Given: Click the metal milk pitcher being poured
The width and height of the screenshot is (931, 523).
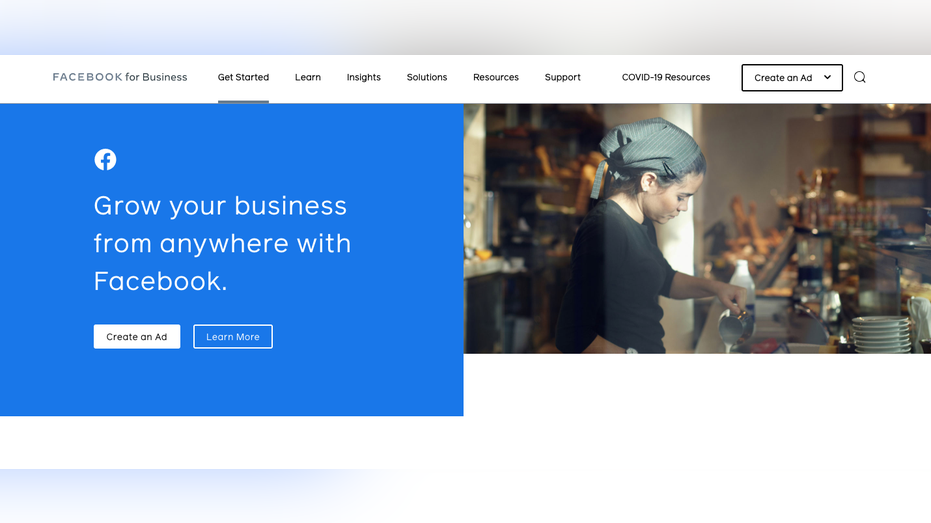Looking at the screenshot, I should point(736,325).
